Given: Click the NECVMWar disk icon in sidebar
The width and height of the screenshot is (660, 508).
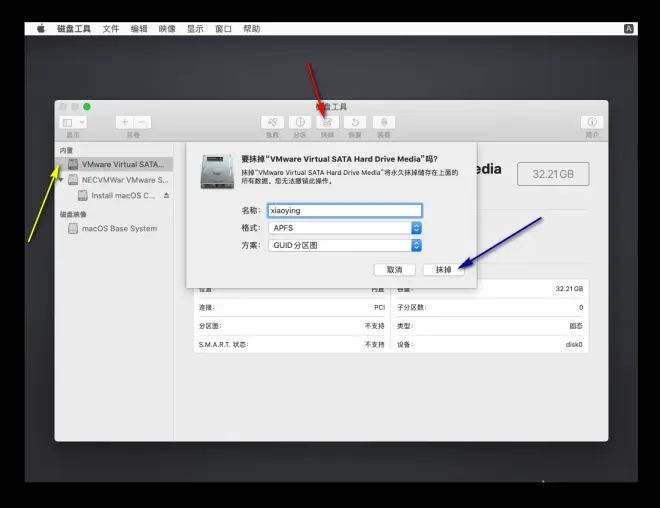Looking at the screenshot, I should tap(73, 180).
